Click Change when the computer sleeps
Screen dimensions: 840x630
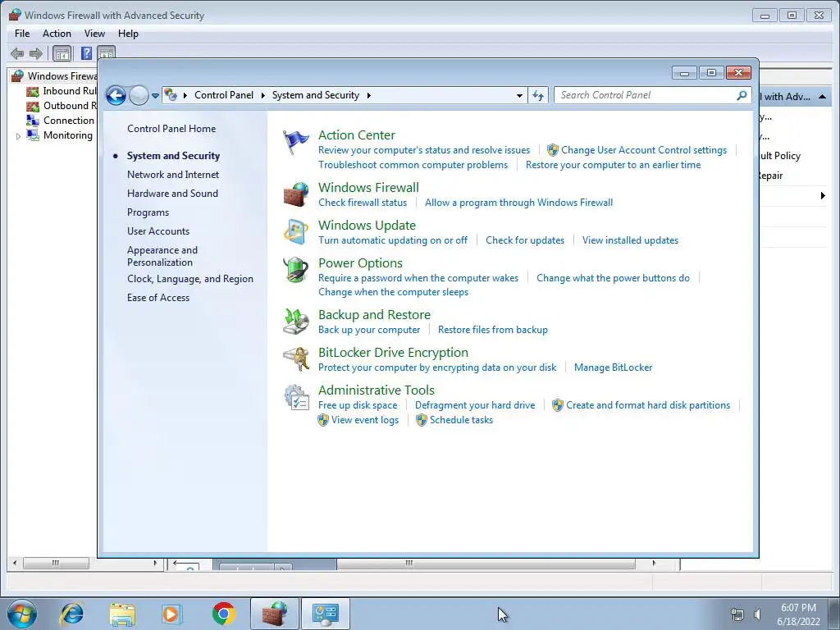pyautogui.click(x=393, y=292)
